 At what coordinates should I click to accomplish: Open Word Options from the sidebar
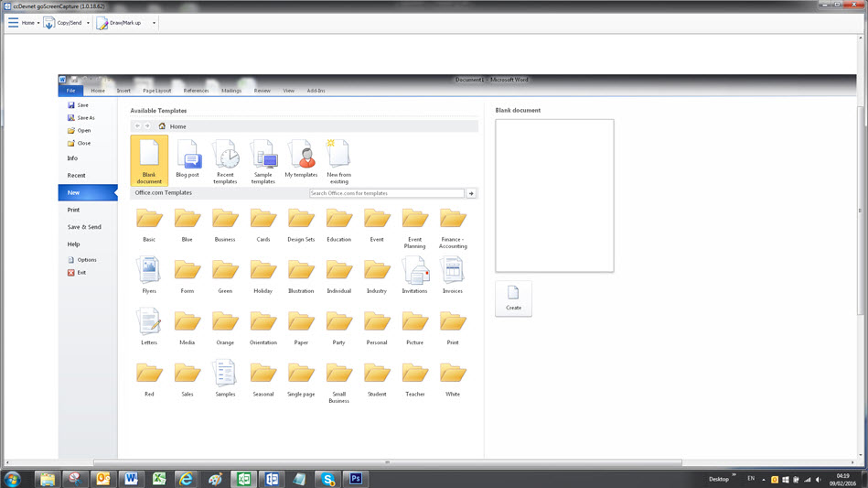pyautogui.click(x=86, y=260)
